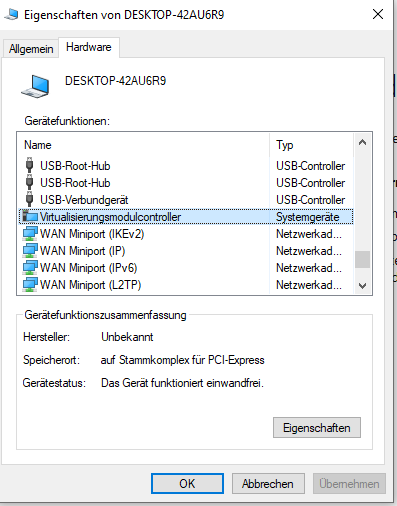Click the device list scrollbar thumb
Viewport: 397px width, 506px height.
[x=362, y=259]
